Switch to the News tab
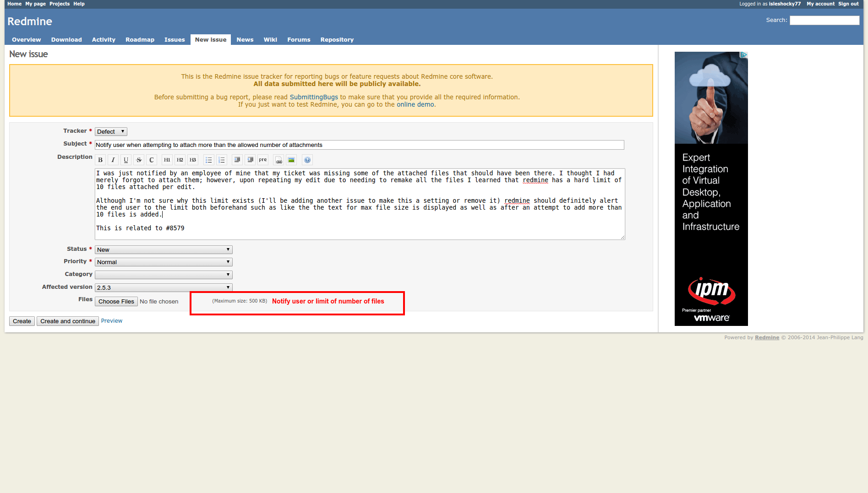 coord(245,40)
